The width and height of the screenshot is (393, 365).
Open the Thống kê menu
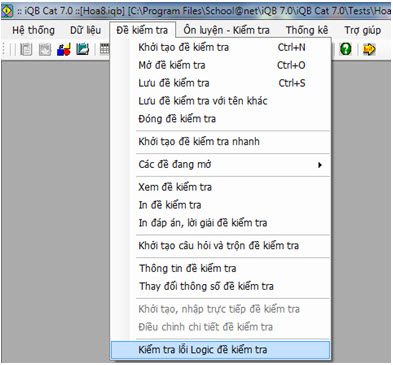(x=307, y=30)
